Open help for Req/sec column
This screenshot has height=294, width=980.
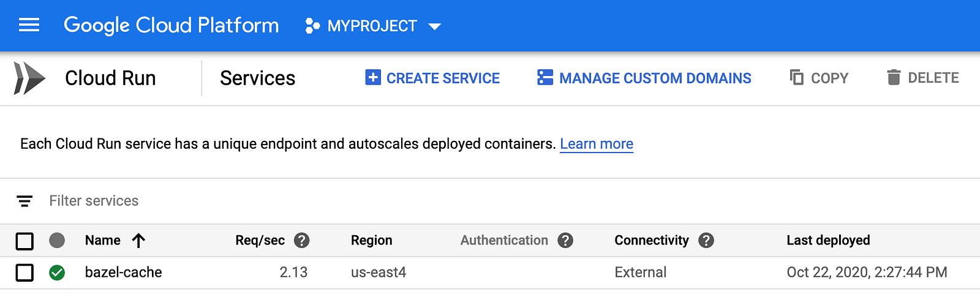pos(301,240)
